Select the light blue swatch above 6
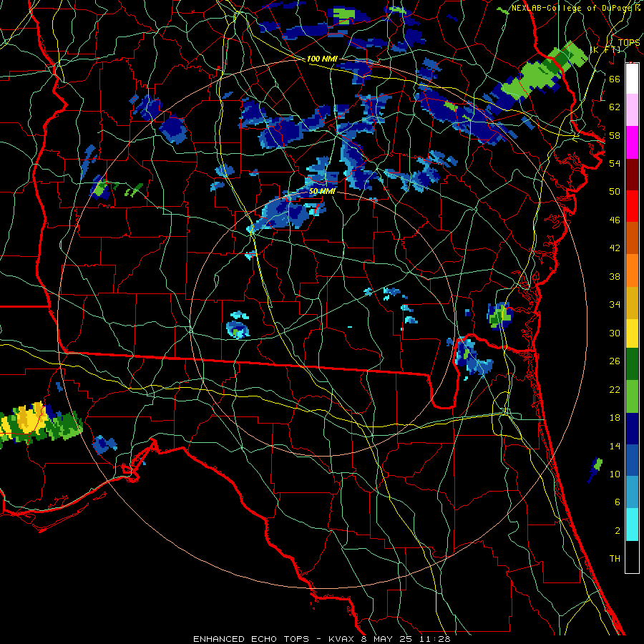 632,493
